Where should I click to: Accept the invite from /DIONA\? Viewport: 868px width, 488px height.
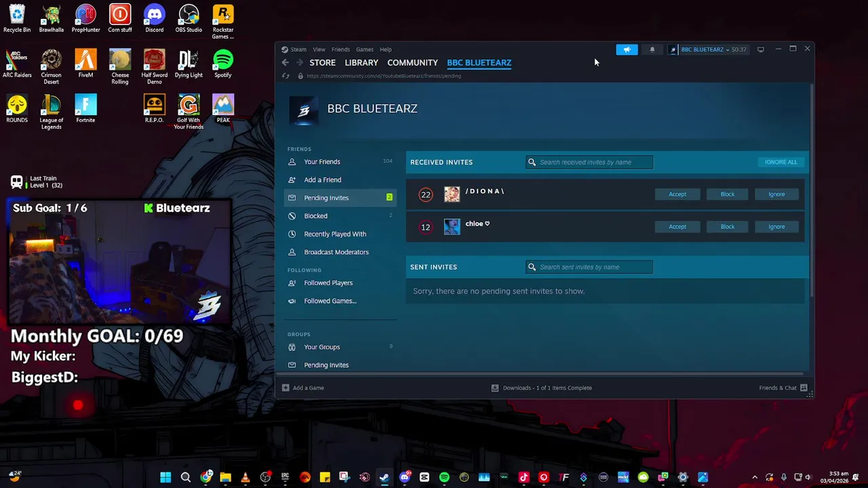click(677, 195)
